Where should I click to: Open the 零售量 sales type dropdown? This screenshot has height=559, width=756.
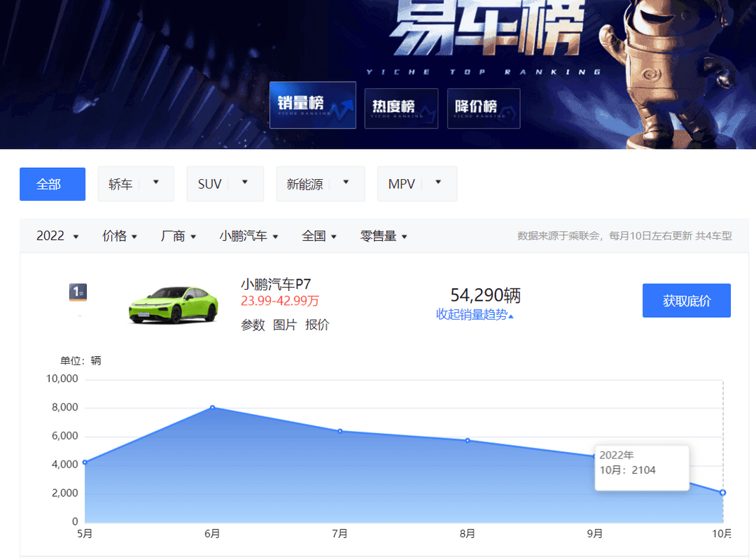[x=384, y=236]
